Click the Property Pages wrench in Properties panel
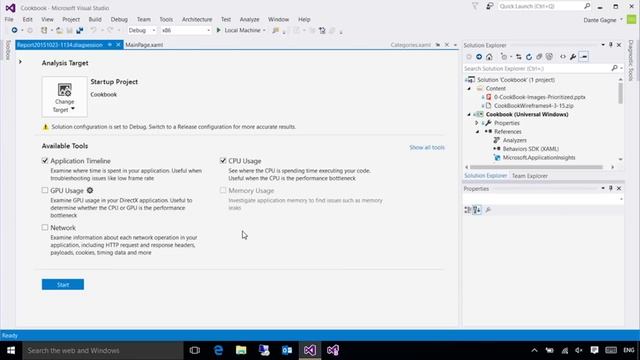Screen dimensions: 640x360 (x=488, y=210)
